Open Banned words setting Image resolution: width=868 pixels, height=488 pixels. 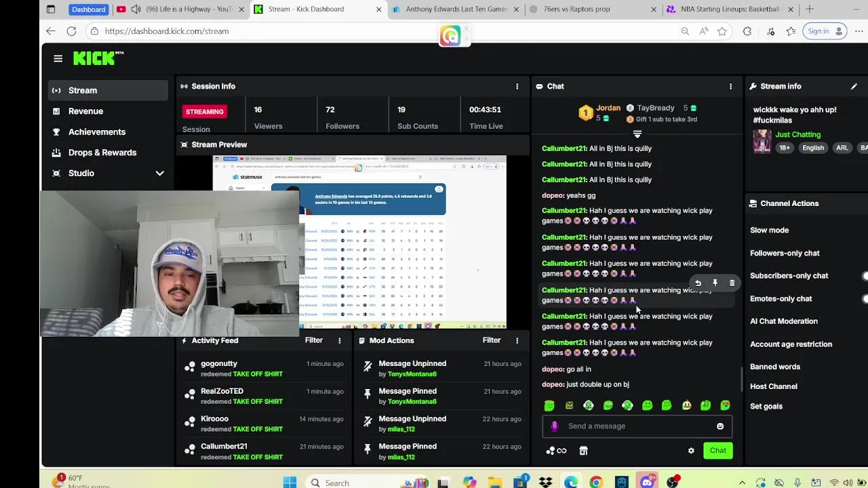(774, 367)
